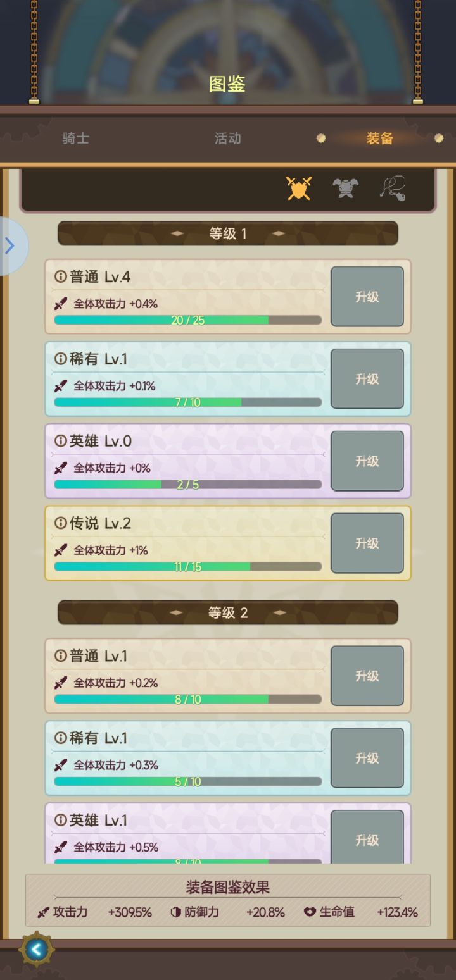The width and height of the screenshot is (456, 980).
Task: Select the armor filter icon
Action: point(346,188)
